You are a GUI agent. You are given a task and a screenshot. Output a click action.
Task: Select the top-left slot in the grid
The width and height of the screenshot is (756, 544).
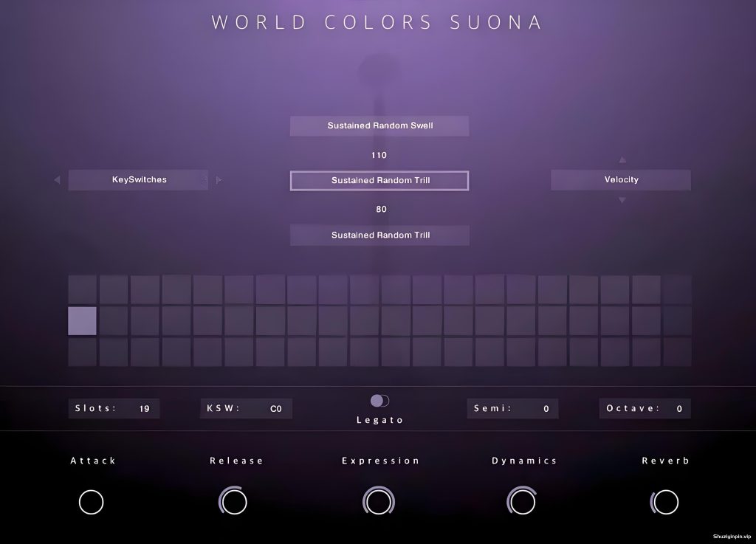[x=83, y=289]
